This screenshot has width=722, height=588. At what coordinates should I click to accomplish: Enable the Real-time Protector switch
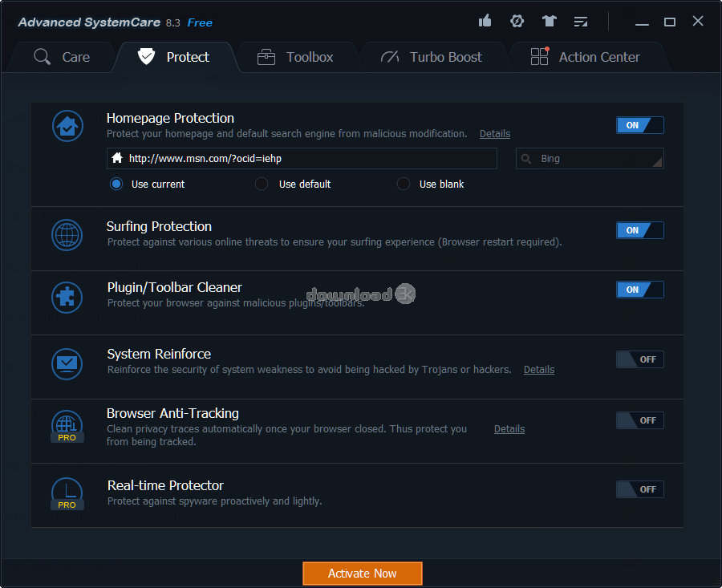[x=640, y=489]
